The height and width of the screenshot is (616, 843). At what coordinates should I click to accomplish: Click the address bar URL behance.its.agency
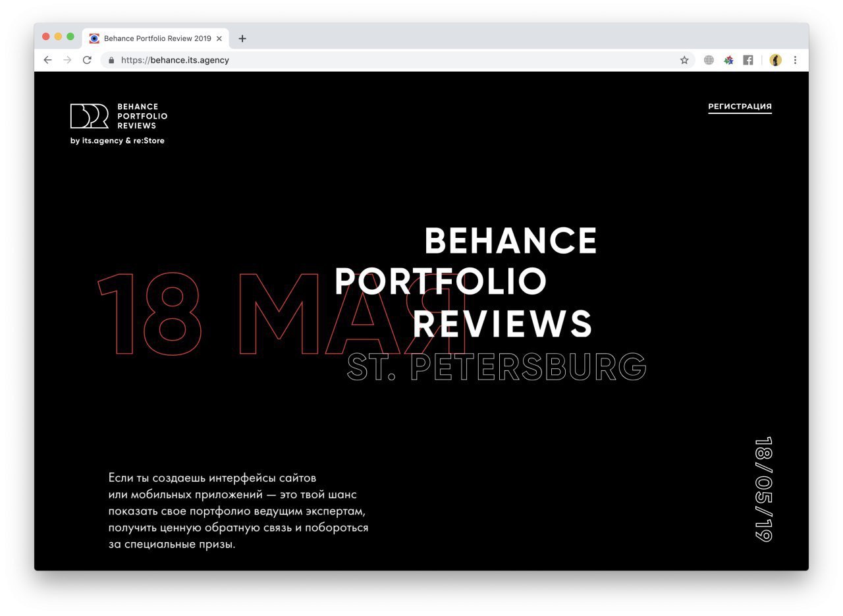tap(175, 60)
